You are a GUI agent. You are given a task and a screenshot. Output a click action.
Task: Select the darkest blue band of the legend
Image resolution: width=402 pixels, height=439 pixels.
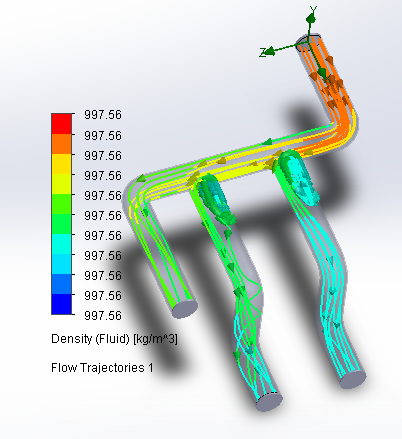click(x=61, y=304)
